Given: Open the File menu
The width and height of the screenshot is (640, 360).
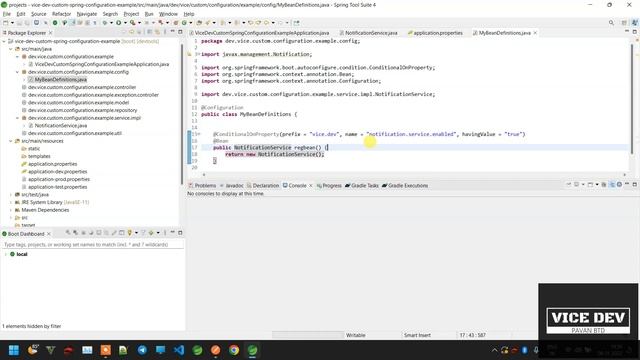Looking at the screenshot, I should (x=7, y=14).
